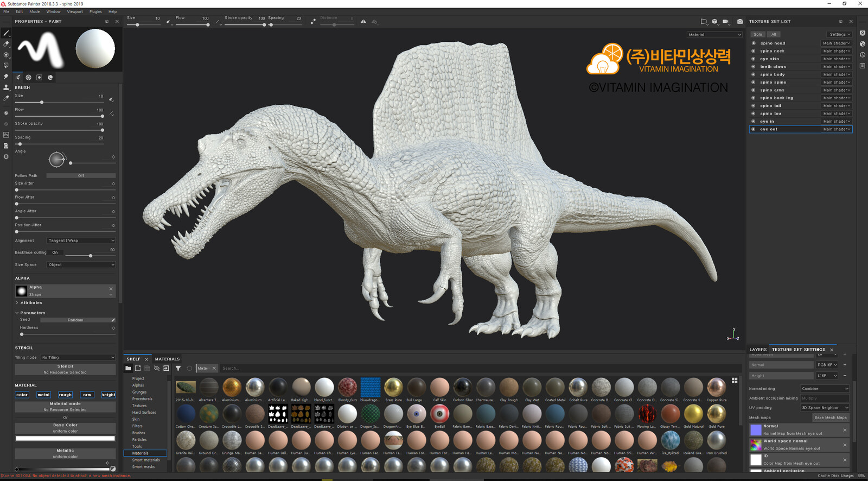The image size is (868, 481).
Task: Open the Stencil properties tab icon
Action: [39, 78]
